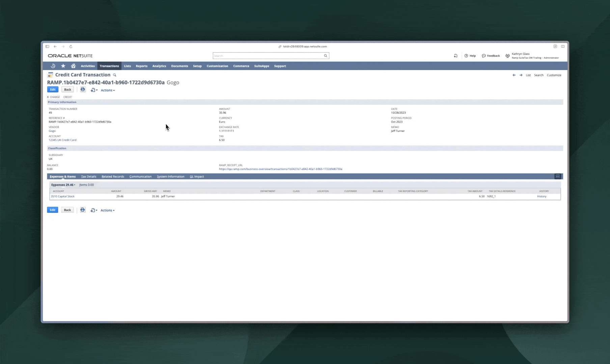Open the bottom New document dropdown

[94, 210]
